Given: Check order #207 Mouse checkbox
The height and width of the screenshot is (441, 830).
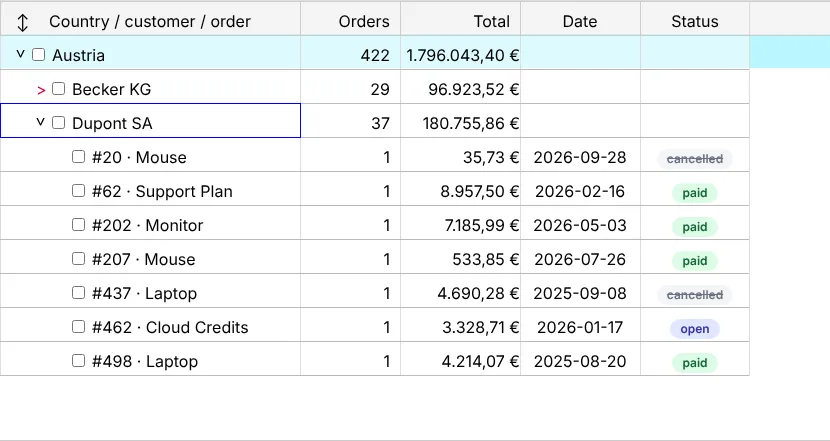Looking at the screenshot, I should [x=78, y=258].
